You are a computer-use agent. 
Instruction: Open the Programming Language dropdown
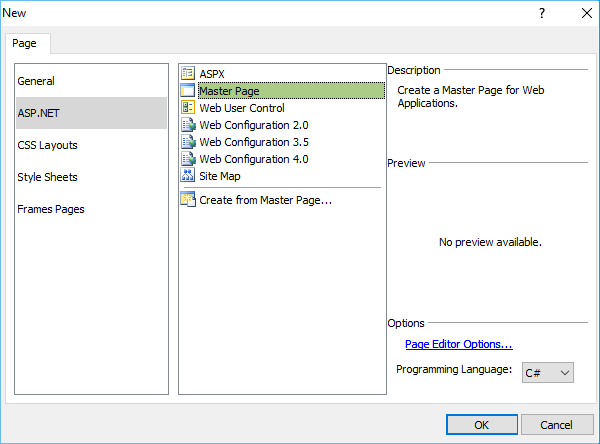click(548, 372)
